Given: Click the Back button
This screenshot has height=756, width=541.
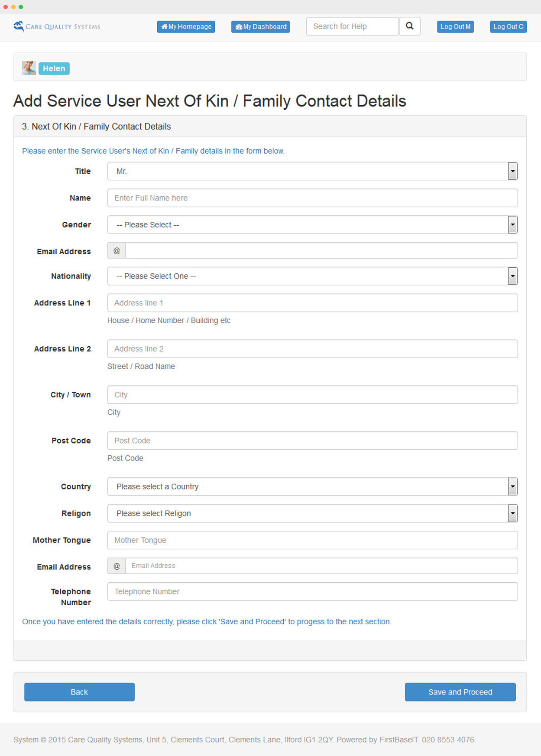Looking at the screenshot, I should pyautogui.click(x=79, y=692).
